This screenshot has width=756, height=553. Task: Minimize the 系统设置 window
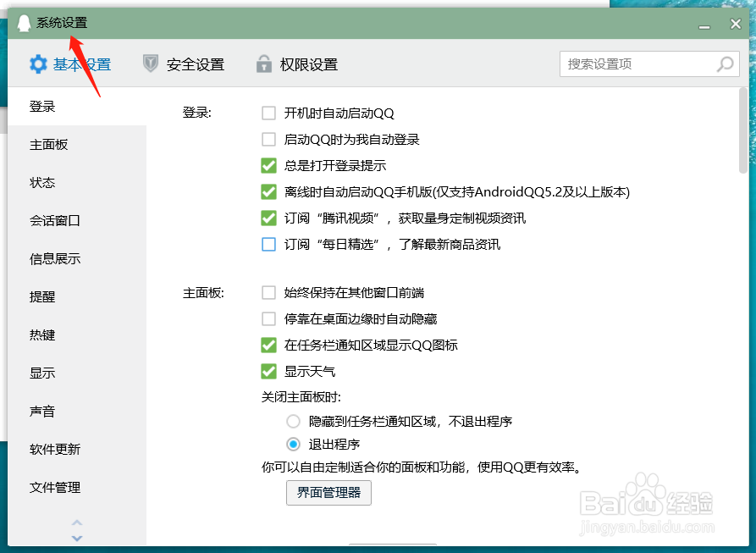point(704,25)
